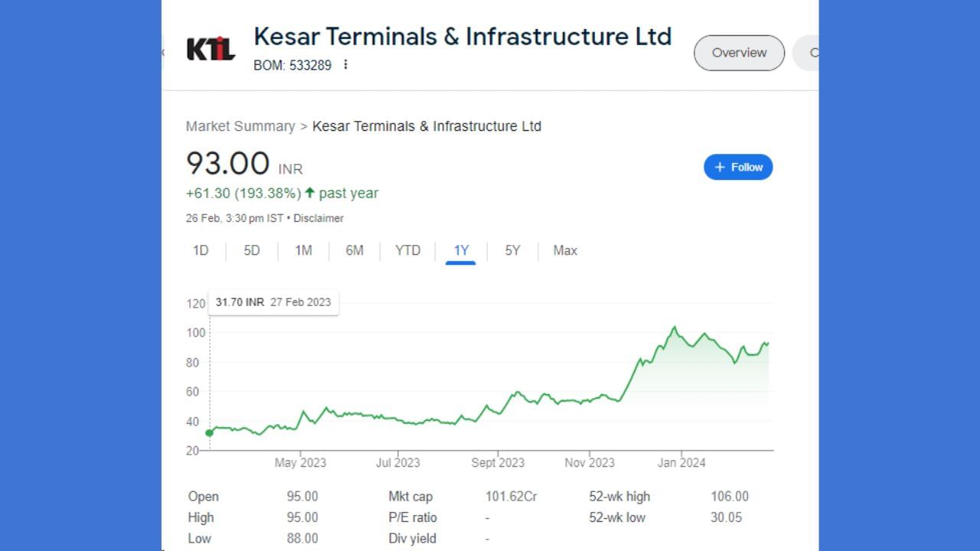This screenshot has width=980, height=551.
Task: Open the Market Summary breadcrumb link
Action: pyautogui.click(x=240, y=126)
